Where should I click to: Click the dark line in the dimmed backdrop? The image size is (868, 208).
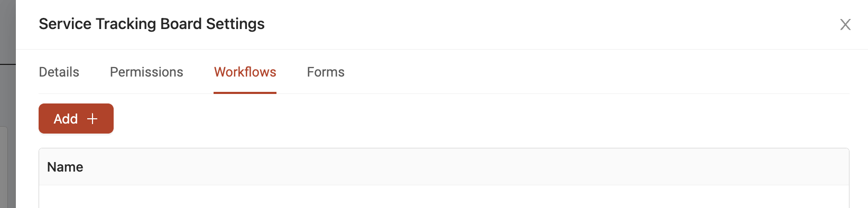click(x=8, y=64)
